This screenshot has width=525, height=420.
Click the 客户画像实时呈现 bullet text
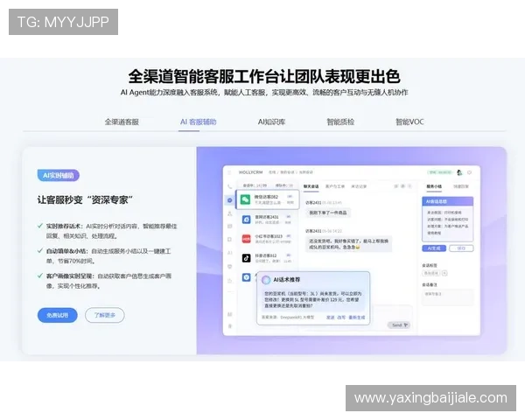coord(108,281)
